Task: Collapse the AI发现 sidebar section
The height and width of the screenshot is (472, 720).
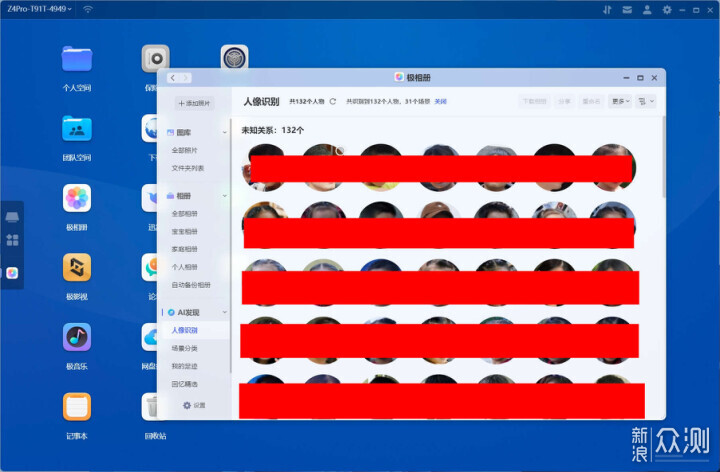Action: point(225,312)
